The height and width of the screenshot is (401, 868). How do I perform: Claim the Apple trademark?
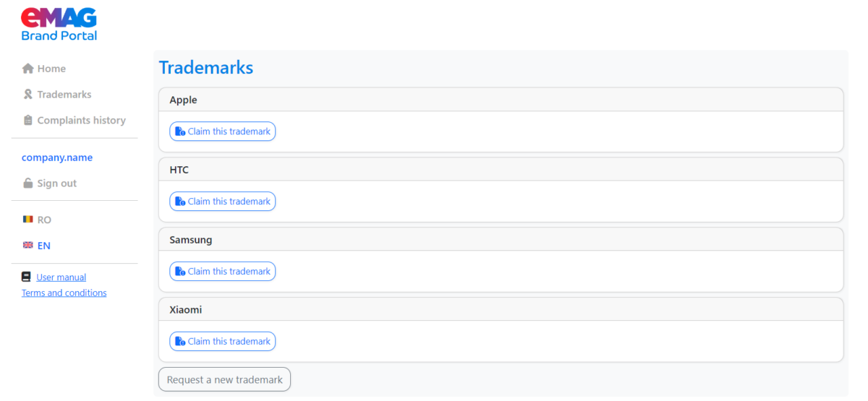223,131
